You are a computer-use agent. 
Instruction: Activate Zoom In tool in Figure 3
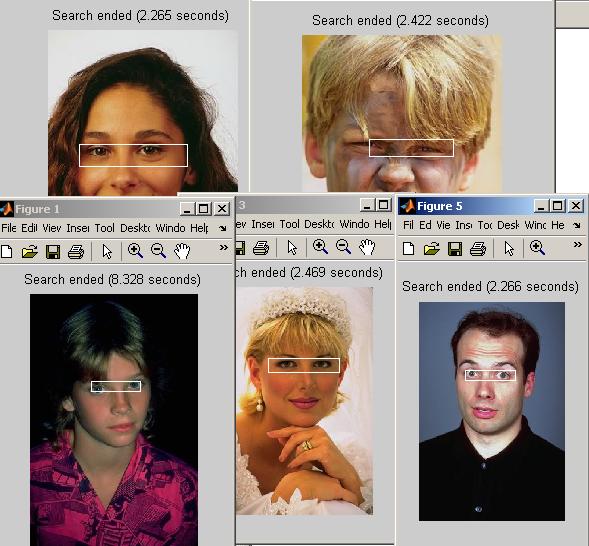pyautogui.click(x=320, y=247)
